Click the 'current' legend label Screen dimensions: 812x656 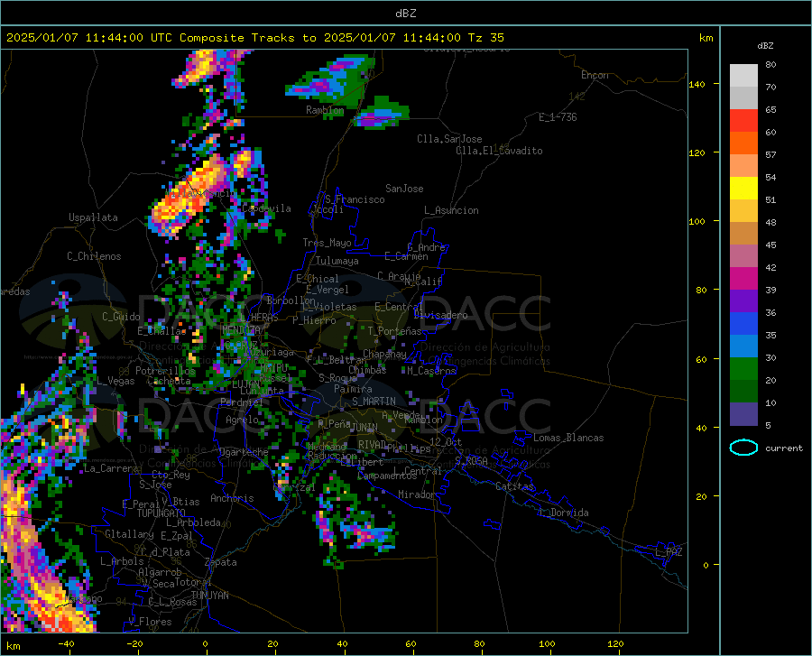(x=784, y=448)
